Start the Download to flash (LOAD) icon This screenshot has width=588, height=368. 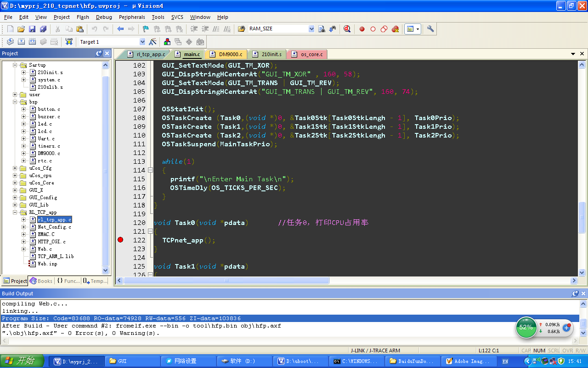69,41
